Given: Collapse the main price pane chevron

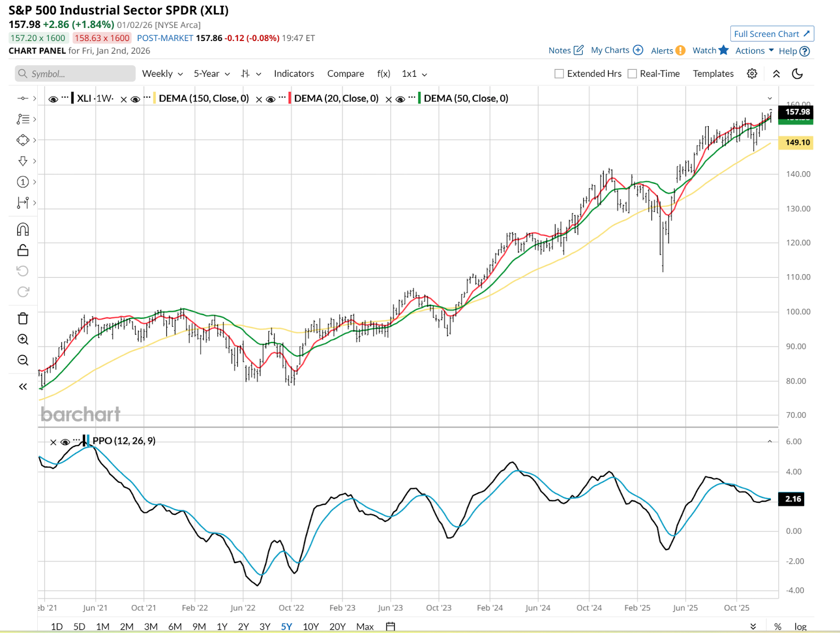Looking at the screenshot, I should coord(770,98).
